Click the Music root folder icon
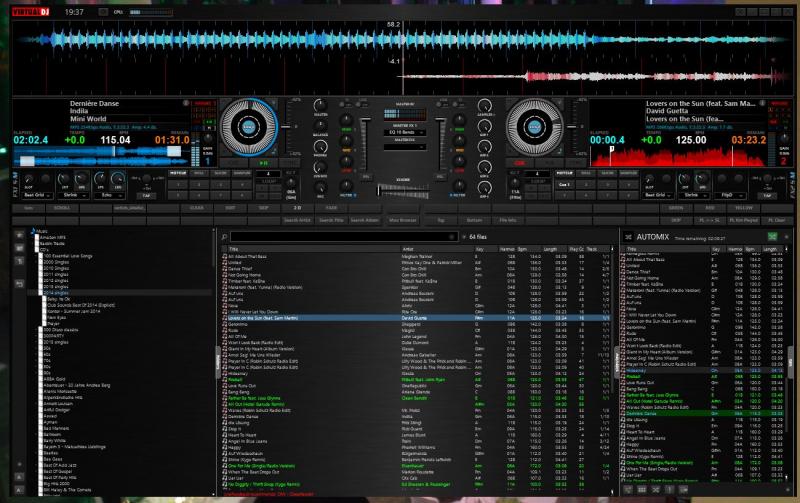 click(x=33, y=231)
